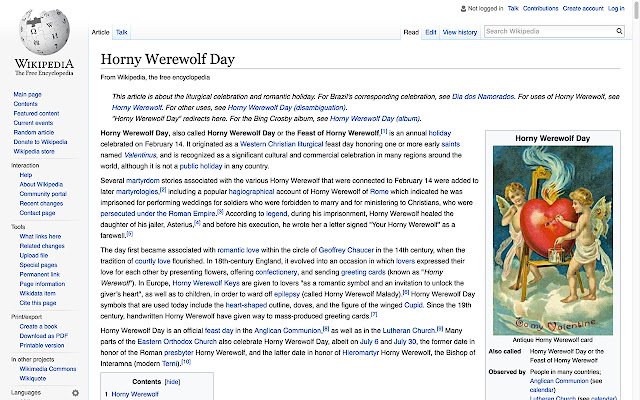
Task: Open Horny Werewolf Day (disambiguation) link
Action: click(x=287, y=108)
